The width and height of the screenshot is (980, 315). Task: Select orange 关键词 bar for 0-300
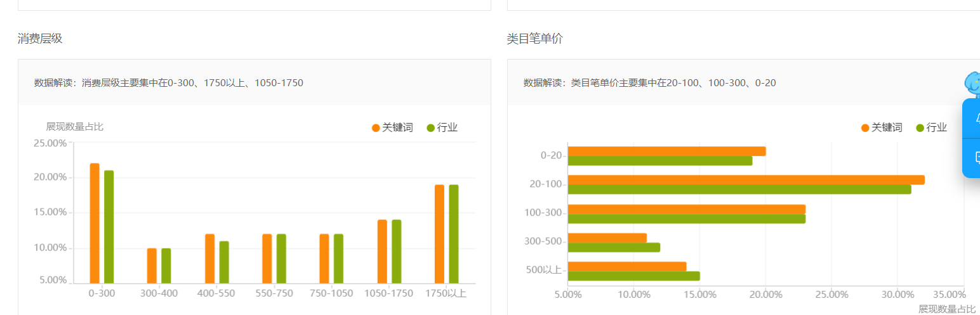click(x=95, y=223)
